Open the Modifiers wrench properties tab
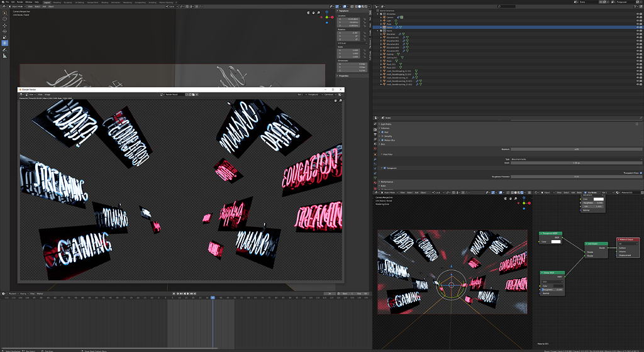The height and width of the screenshot is (352, 644). pos(375,159)
